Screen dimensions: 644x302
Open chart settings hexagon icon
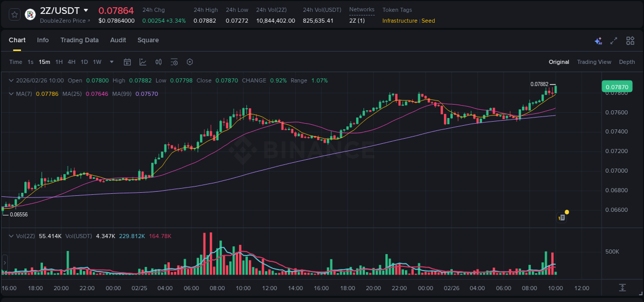(190, 62)
